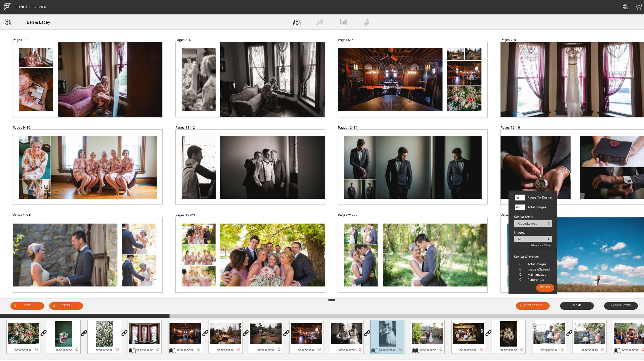Click link icon between flowers and perfume thumbnails
This screenshot has width=644, height=361.
[44, 333]
